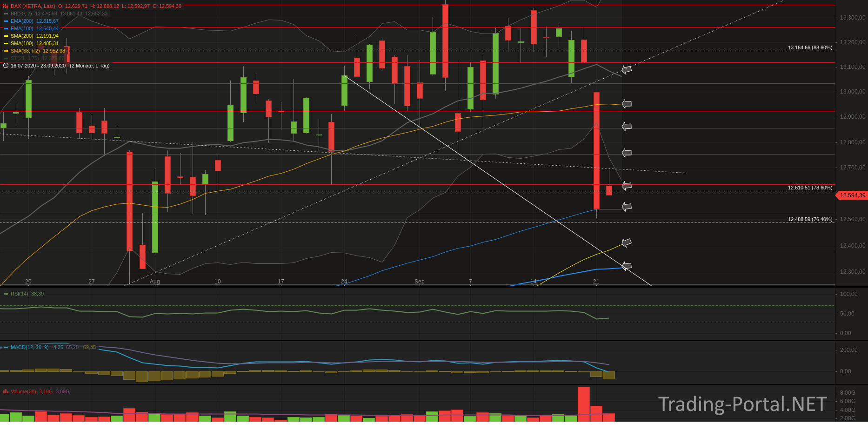Image resolution: width=868 pixels, height=444 pixels.
Task: Click the 12.400,00 price axis label
Action: (853, 246)
